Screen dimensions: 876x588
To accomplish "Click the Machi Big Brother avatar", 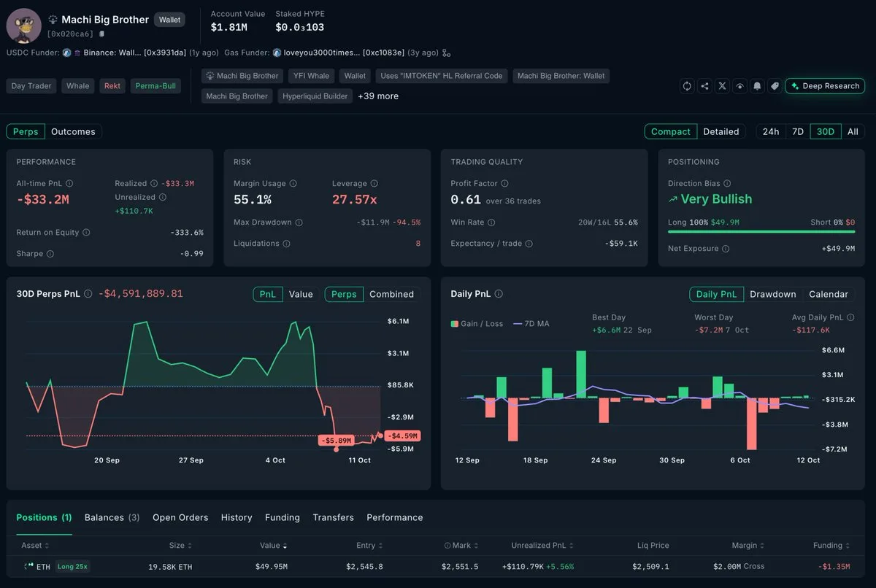I will point(23,26).
